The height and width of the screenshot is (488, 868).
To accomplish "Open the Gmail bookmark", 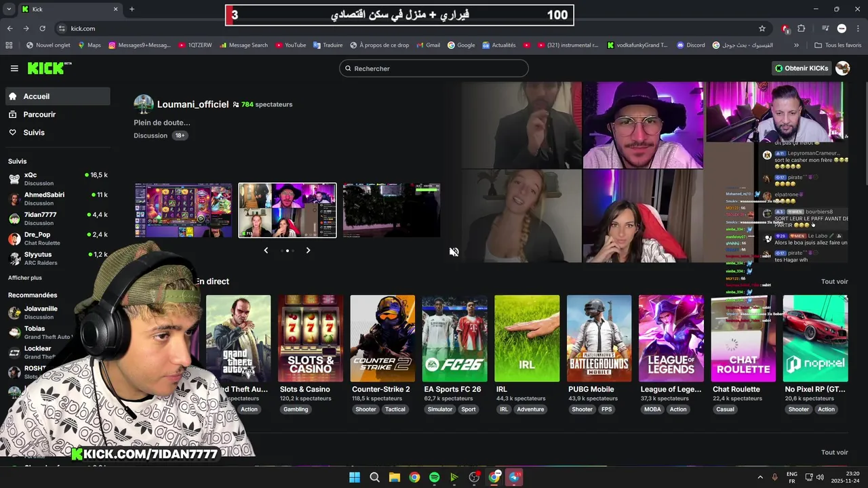I will tap(427, 45).
